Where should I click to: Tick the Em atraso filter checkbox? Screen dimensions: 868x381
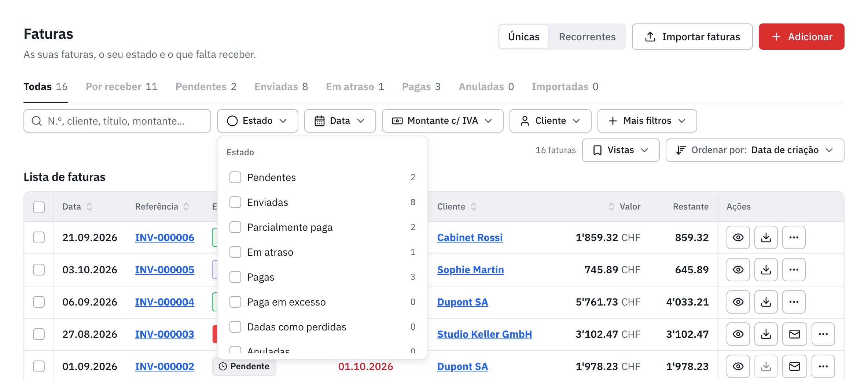pyautogui.click(x=235, y=252)
